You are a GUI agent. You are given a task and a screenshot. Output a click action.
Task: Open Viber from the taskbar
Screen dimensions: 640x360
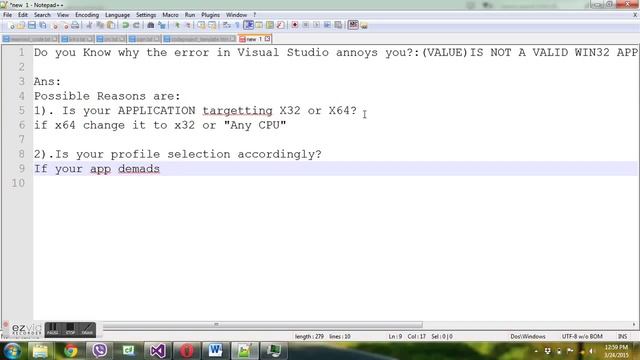[x=100, y=351]
